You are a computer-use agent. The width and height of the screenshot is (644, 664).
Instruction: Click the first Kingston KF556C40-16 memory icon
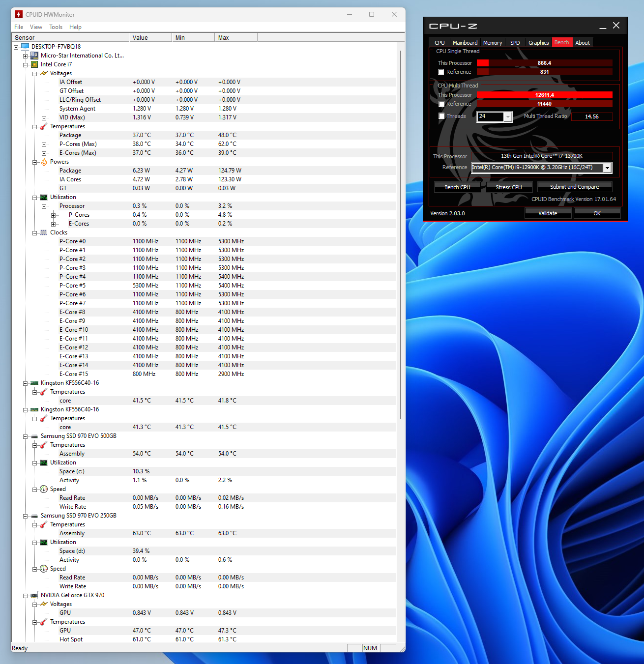coord(34,383)
